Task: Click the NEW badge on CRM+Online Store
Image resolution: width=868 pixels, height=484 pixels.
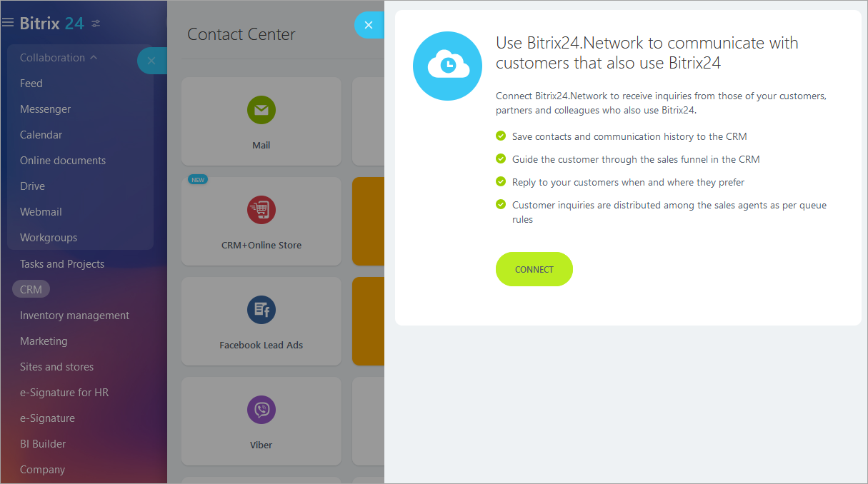Action: coord(197,179)
